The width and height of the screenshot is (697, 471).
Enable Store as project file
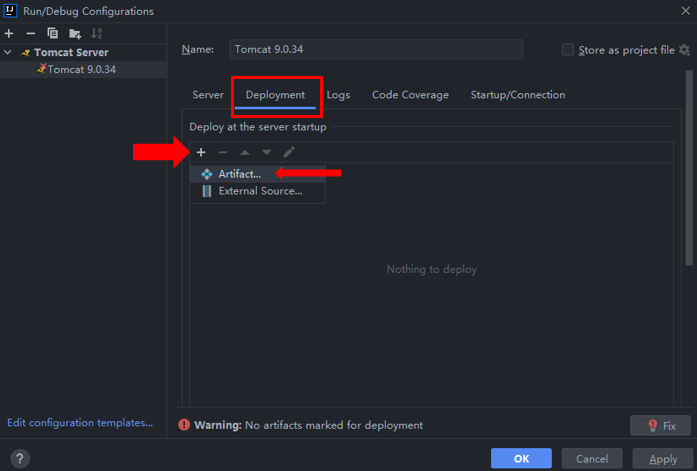coord(568,50)
